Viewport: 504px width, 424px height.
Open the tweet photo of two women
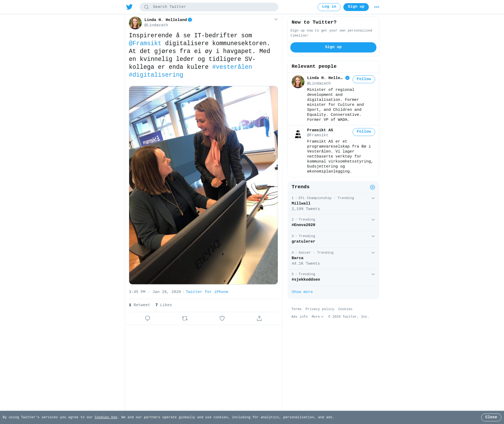pos(203,185)
